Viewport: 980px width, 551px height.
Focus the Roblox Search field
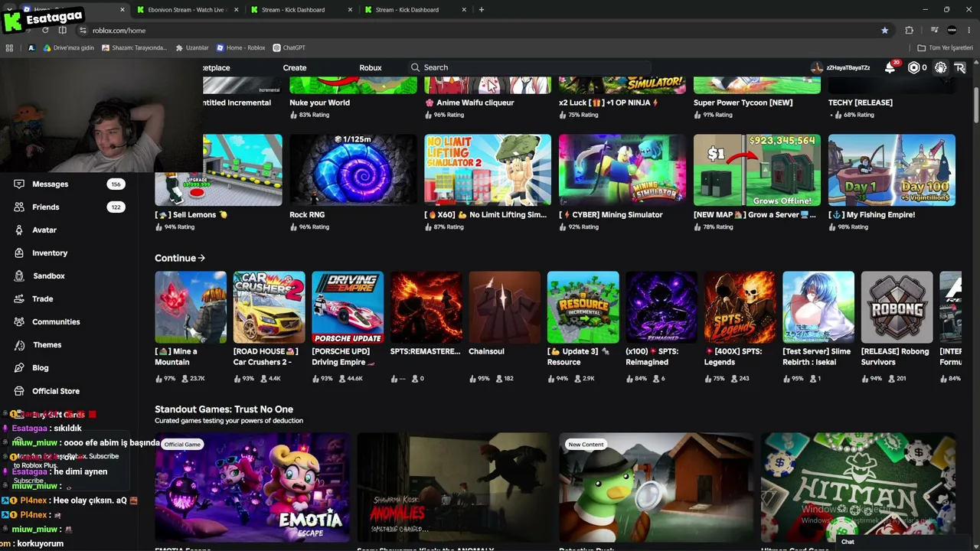point(528,67)
